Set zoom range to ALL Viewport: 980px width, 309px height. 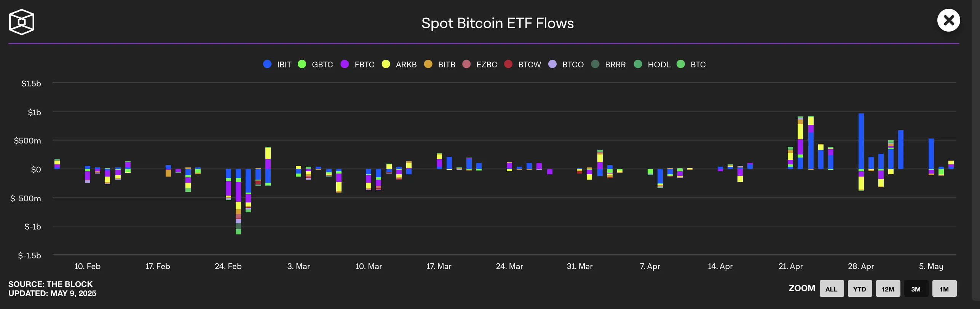(832, 289)
